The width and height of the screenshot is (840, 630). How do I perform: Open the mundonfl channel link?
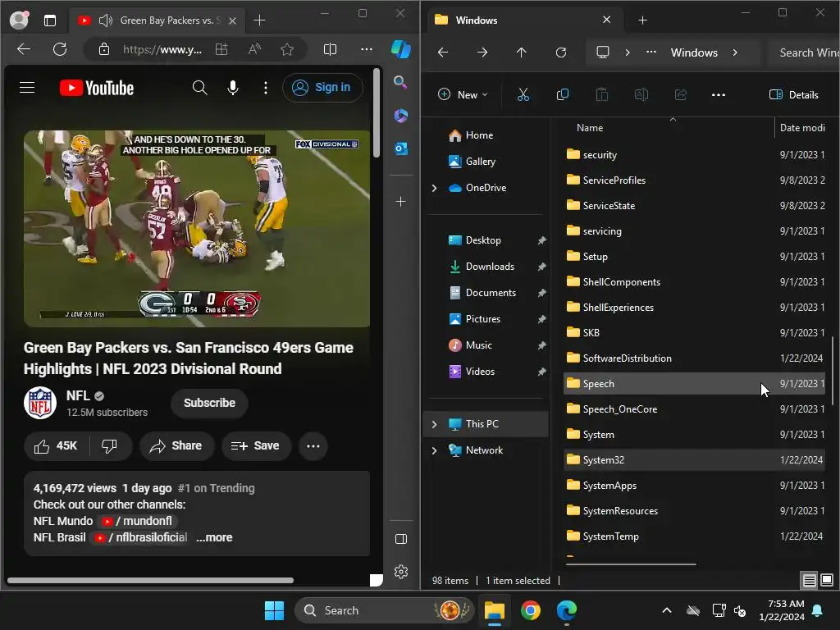139,521
